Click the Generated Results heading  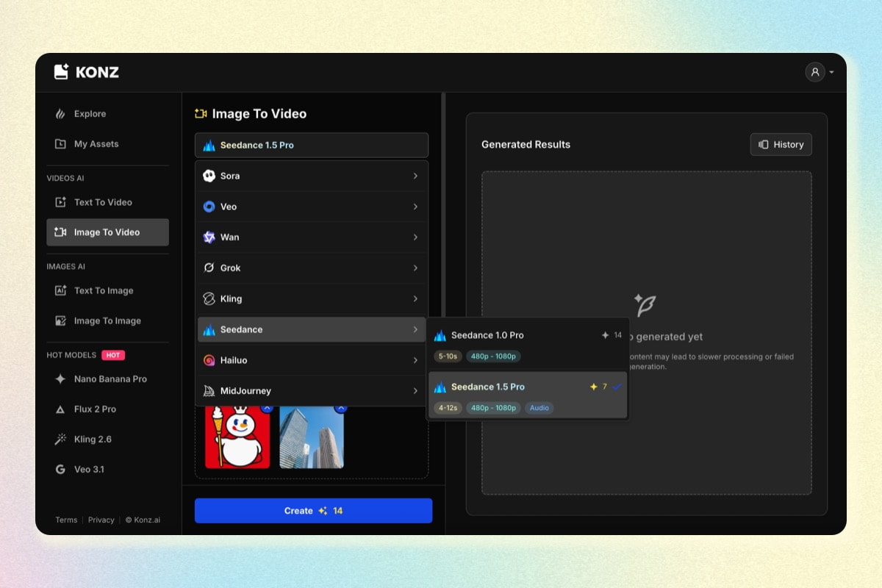click(526, 145)
